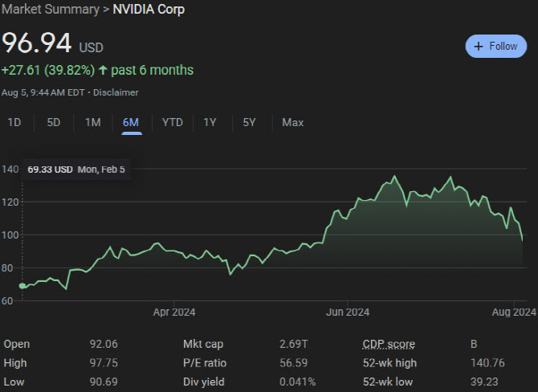This screenshot has width=538, height=392.
Task: Click the Open value 92.06
Action: click(x=104, y=344)
